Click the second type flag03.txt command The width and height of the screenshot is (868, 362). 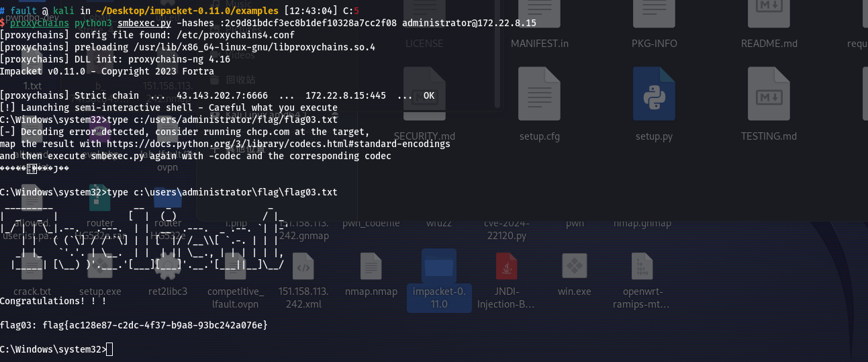[222, 192]
